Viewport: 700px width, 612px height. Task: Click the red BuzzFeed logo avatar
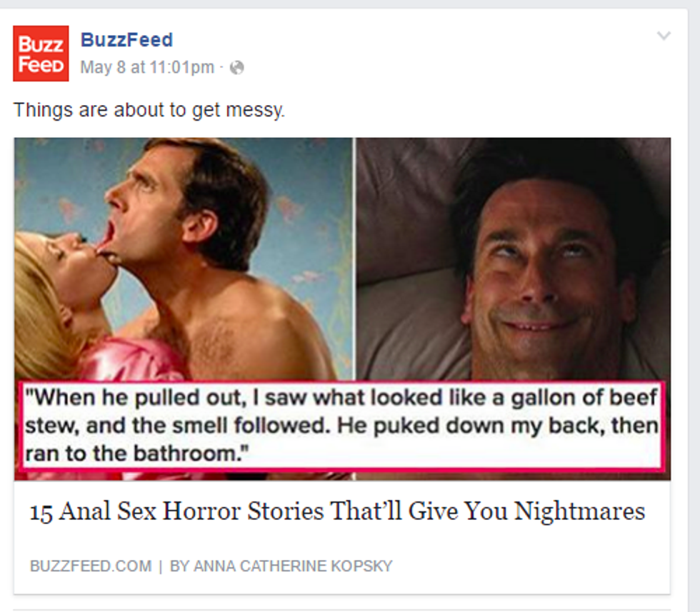[x=41, y=54]
